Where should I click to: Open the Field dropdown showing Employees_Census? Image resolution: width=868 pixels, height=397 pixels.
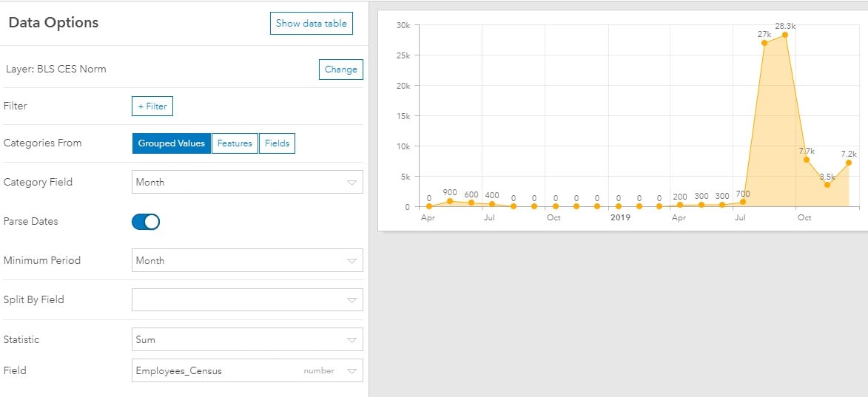click(247, 370)
